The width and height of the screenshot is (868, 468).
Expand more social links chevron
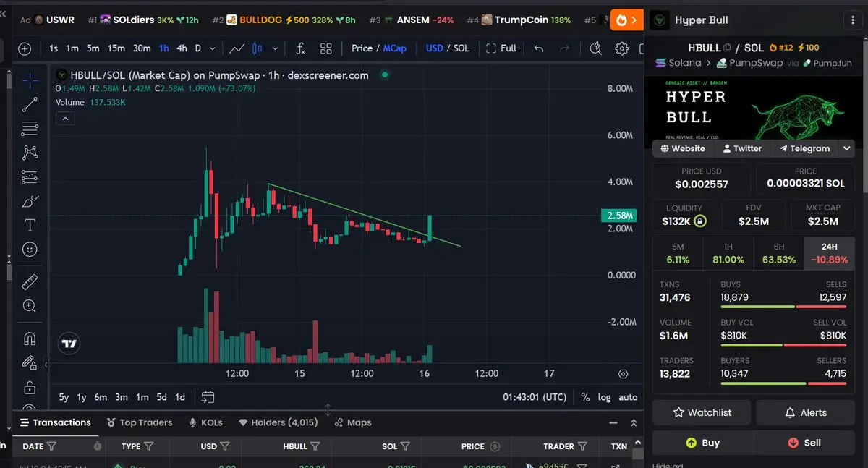point(847,148)
